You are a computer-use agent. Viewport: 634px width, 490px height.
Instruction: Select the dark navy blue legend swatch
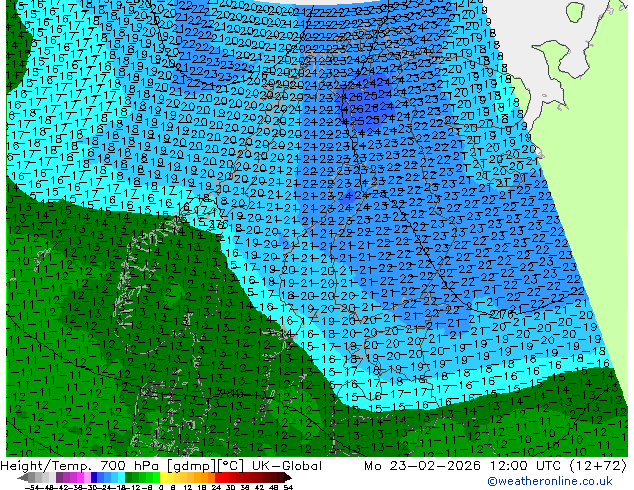(x=94, y=477)
